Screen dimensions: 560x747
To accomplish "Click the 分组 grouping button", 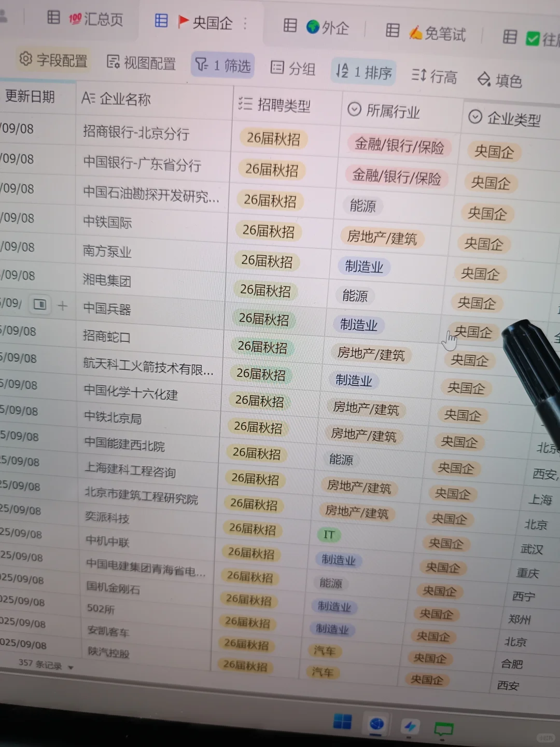I will pyautogui.click(x=293, y=68).
